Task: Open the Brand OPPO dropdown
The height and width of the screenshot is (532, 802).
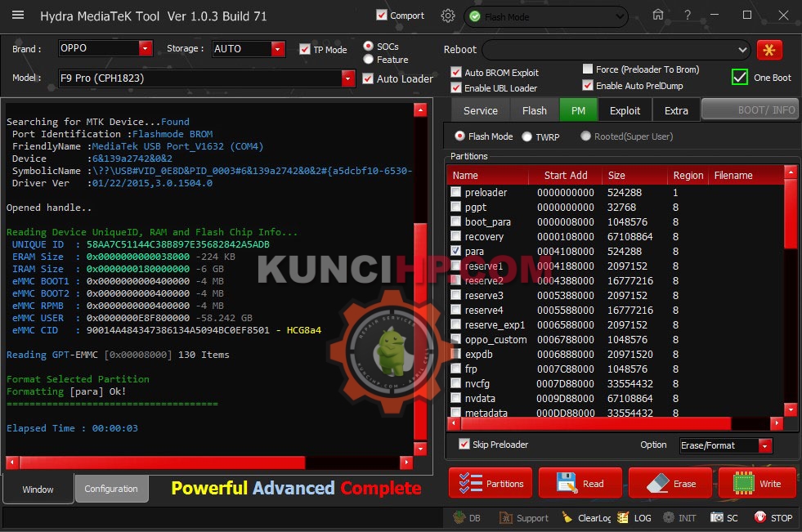Action: (146, 48)
